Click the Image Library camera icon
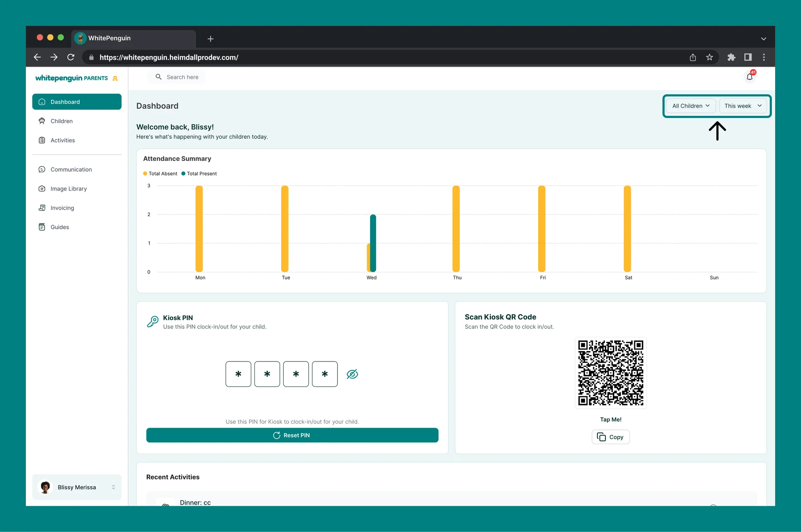801x532 pixels. coord(42,188)
